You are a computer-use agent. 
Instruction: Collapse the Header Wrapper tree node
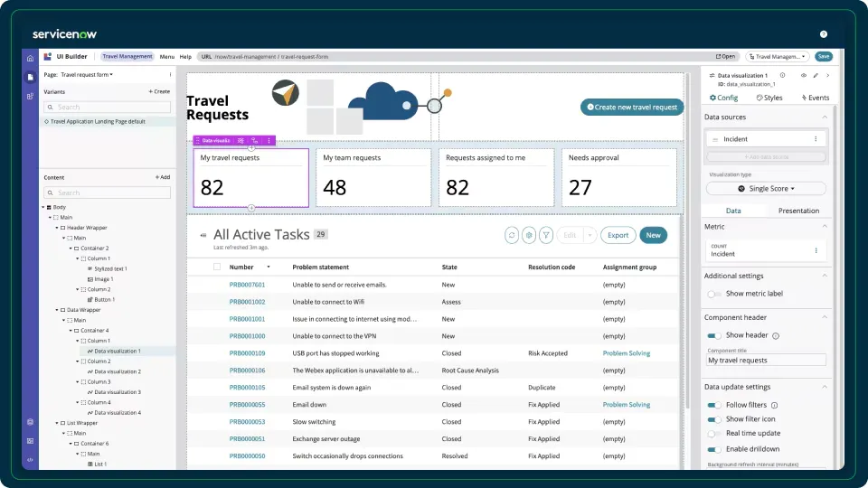point(58,228)
